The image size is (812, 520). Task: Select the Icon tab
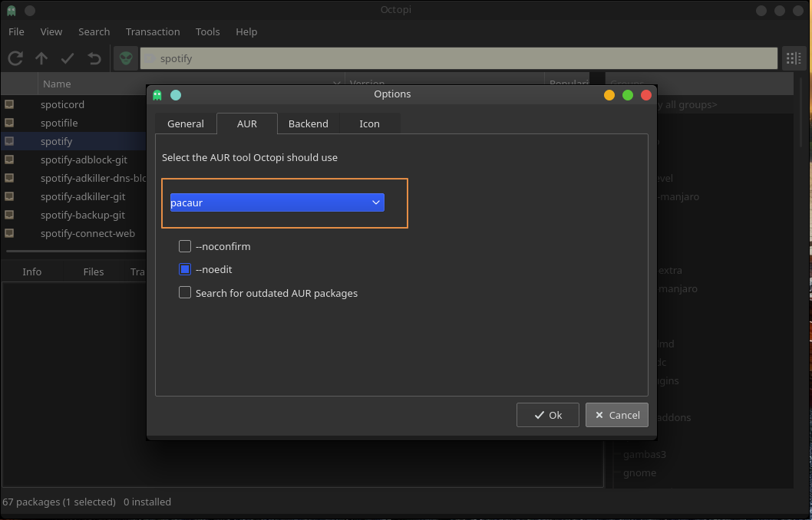(369, 123)
